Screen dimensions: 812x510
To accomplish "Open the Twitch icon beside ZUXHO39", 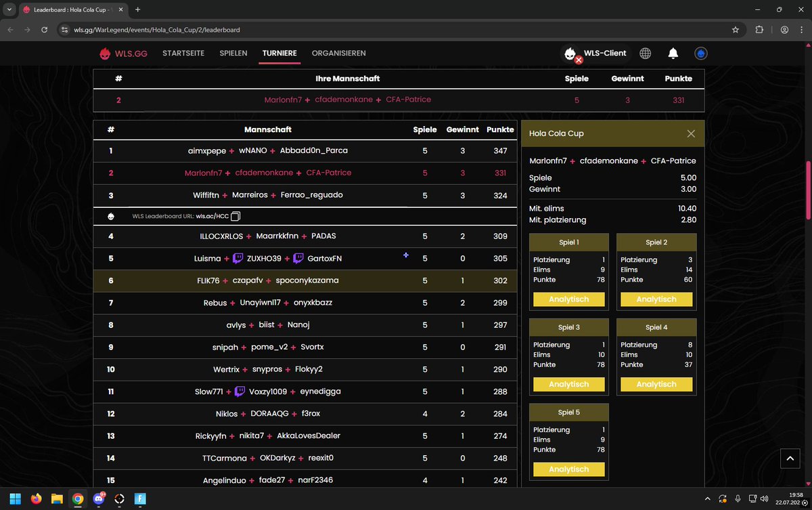I will tap(238, 258).
